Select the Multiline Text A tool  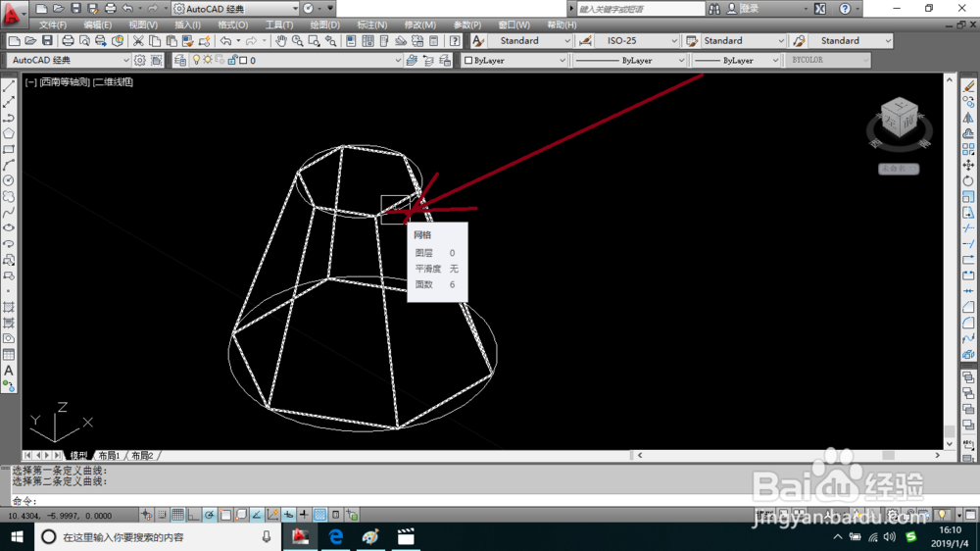9,371
